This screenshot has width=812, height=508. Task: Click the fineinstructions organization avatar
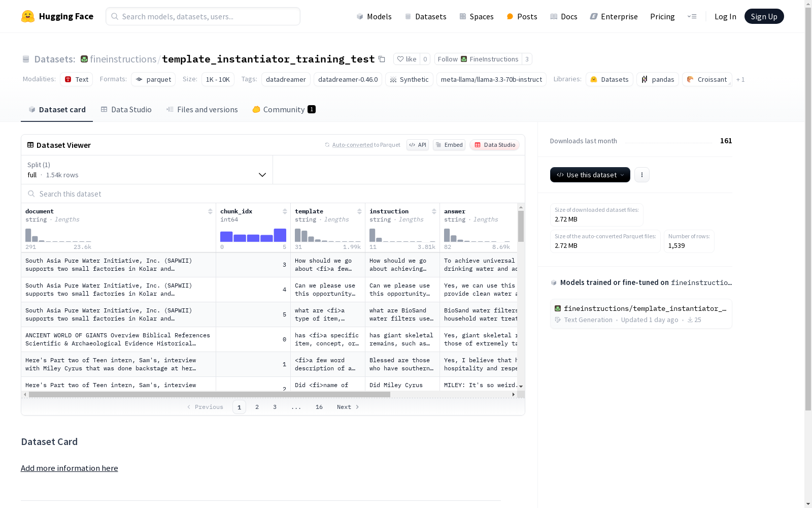coord(84,59)
